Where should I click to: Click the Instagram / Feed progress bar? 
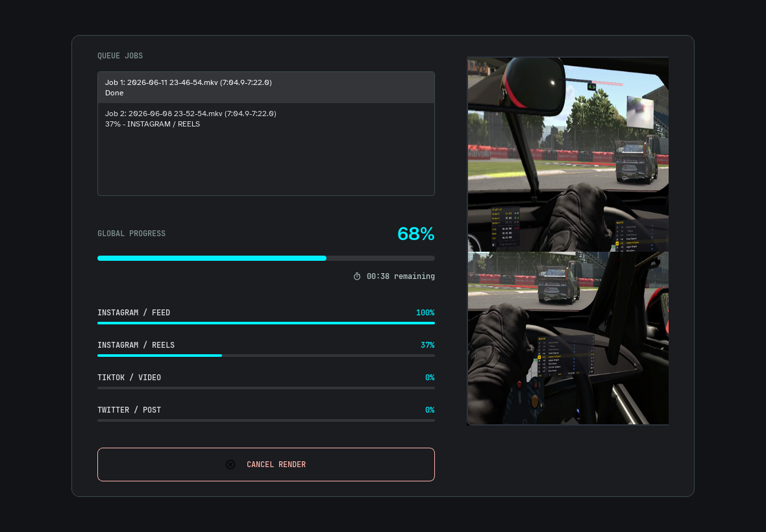coord(266,323)
